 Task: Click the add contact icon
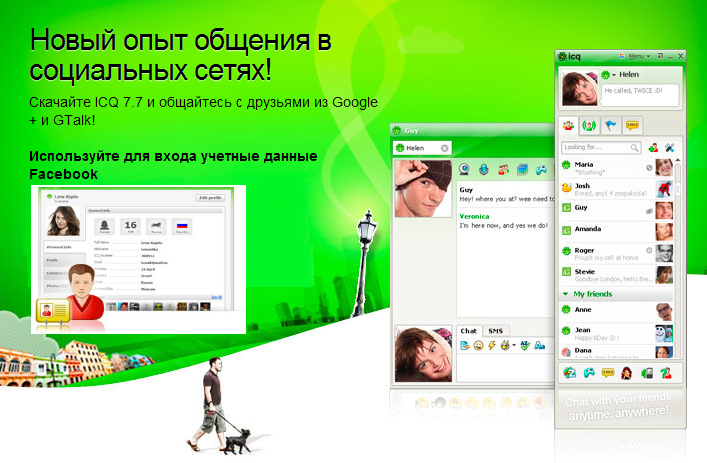[x=653, y=147]
